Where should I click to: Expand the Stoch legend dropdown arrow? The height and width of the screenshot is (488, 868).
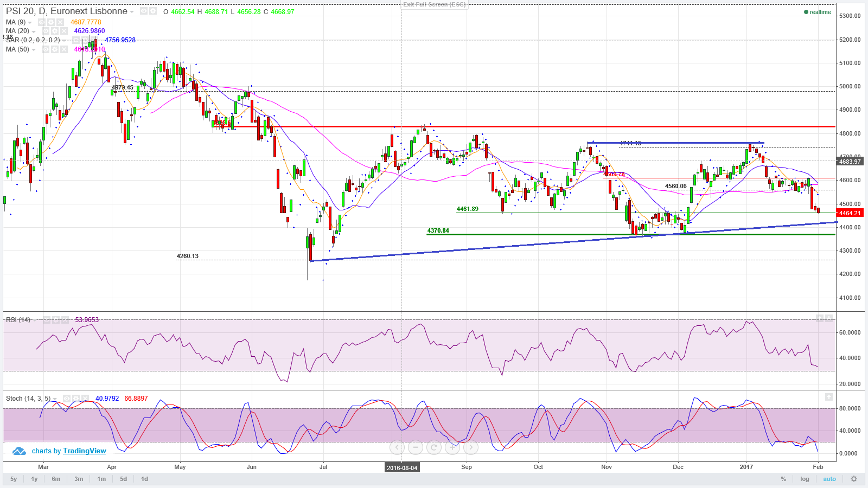[x=55, y=399]
